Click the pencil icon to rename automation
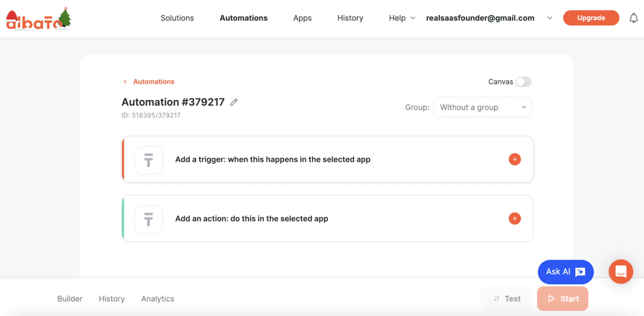 pyautogui.click(x=234, y=102)
